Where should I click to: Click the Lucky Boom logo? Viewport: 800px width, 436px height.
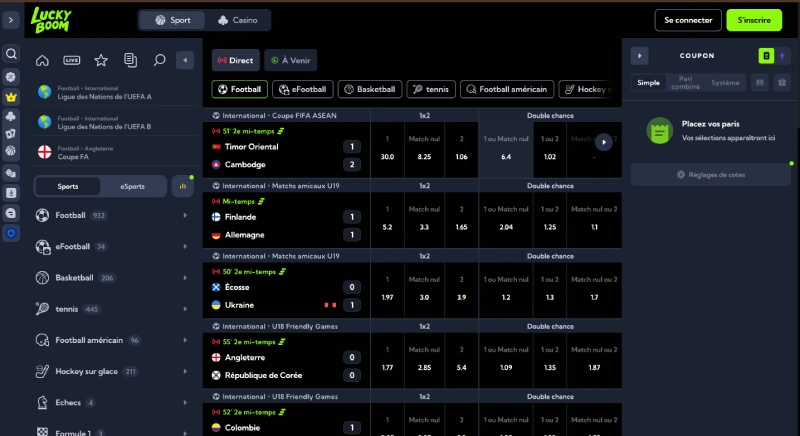click(51, 20)
